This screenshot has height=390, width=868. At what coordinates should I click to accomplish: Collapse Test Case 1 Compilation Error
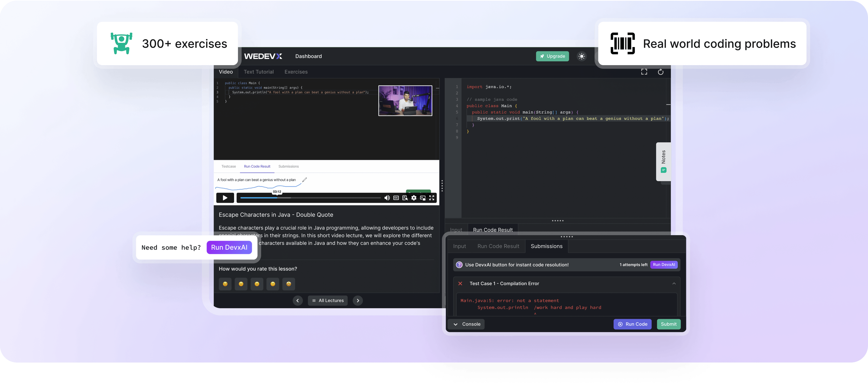674,284
